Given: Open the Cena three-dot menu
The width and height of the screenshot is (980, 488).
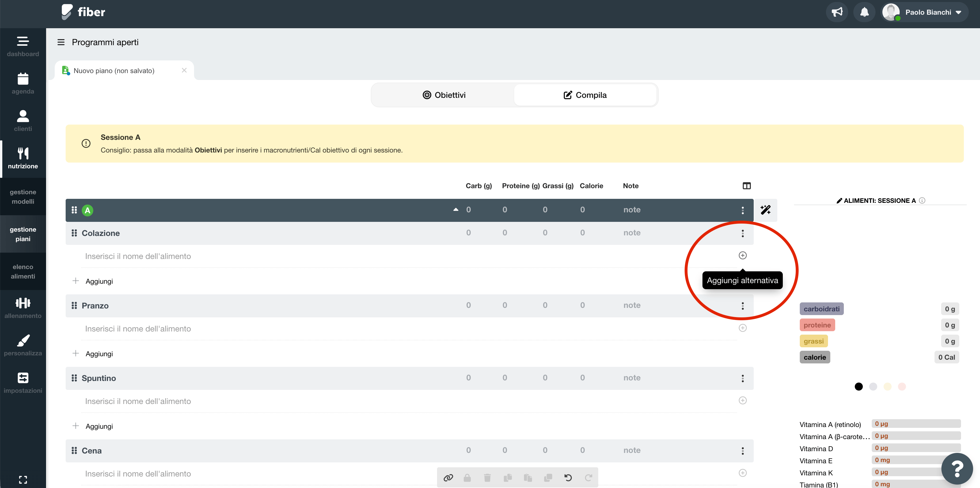Looking at the screenshot, I should click(742, 451).
